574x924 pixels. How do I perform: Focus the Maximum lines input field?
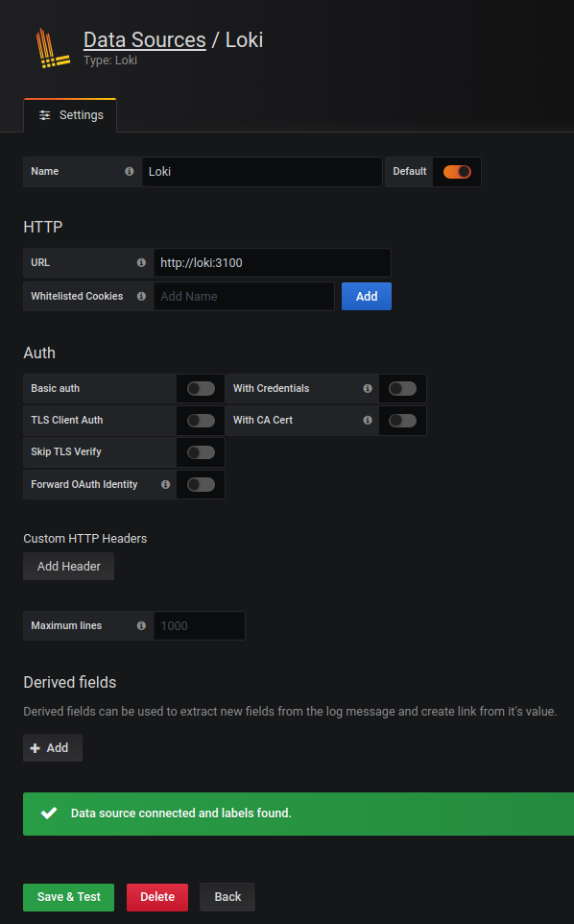click(199, 626)
